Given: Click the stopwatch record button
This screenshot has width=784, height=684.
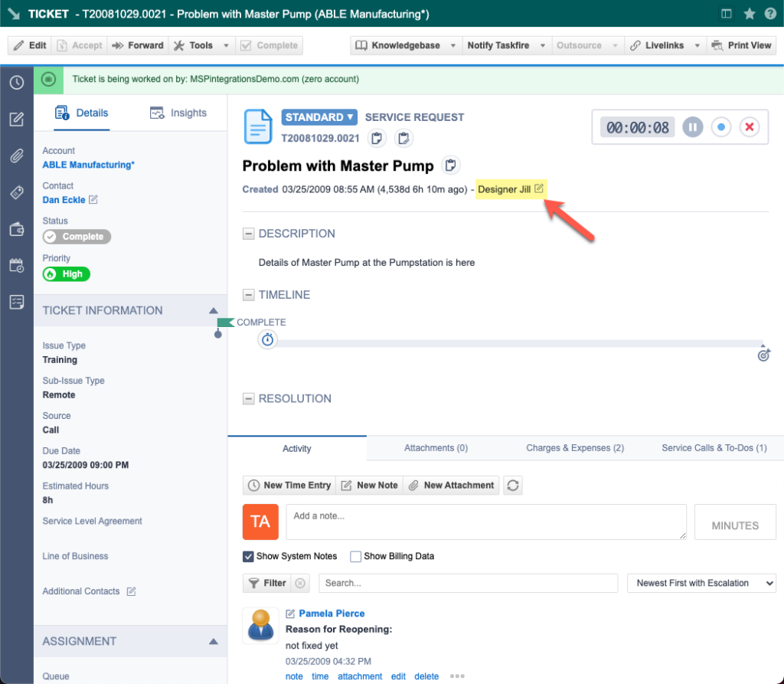Looking at the screenshot, I should [721, 127].
